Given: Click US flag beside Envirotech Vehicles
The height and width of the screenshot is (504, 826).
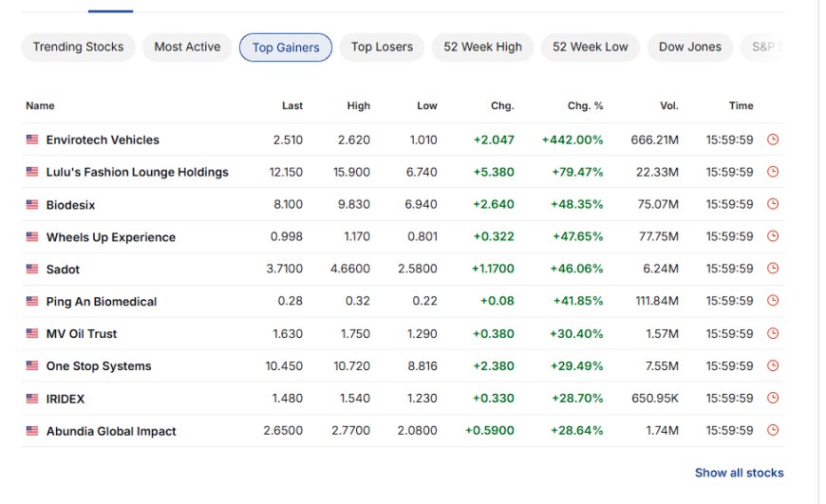Looking at the screenshot, I should click(x=32, y=140).
